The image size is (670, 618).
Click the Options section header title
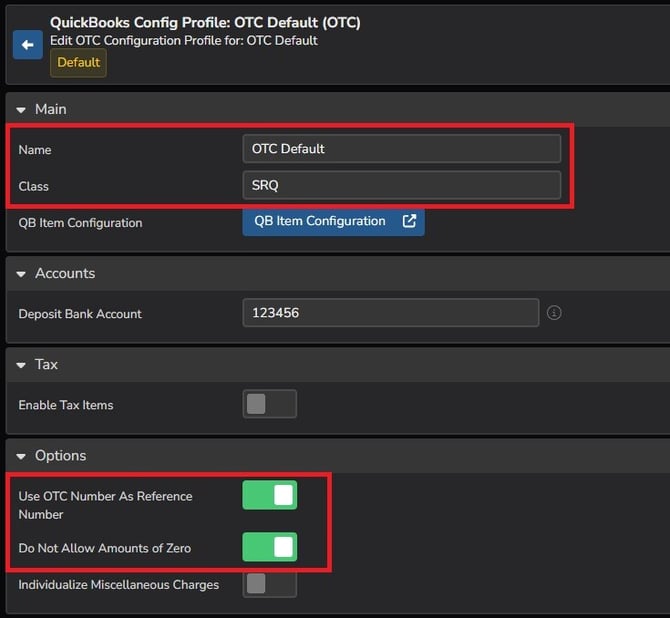[60, 456]
